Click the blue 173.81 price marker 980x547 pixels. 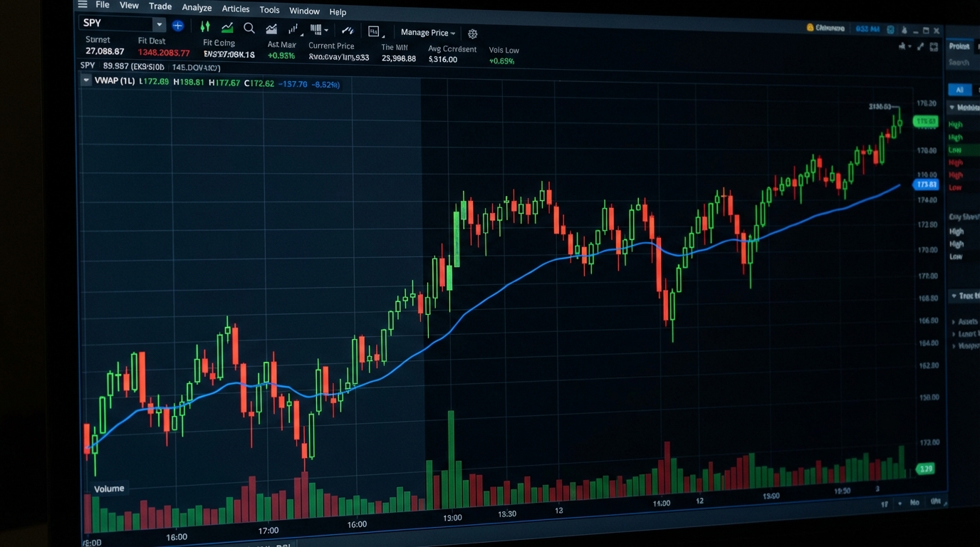[x=926, y=184]
